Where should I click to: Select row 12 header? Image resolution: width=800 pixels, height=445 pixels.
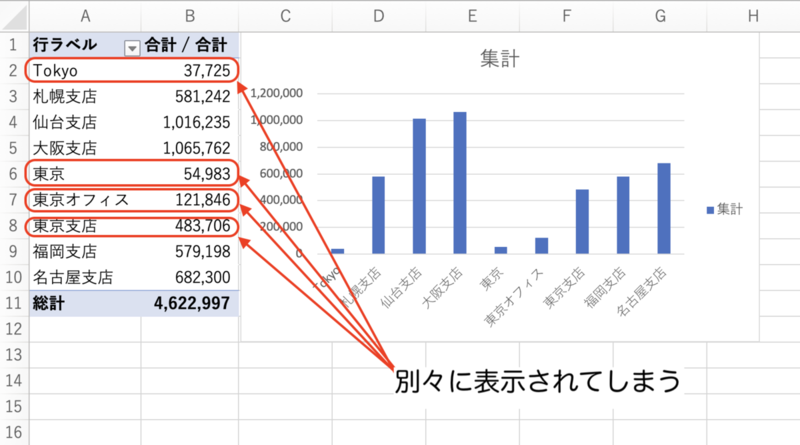(14, 329)
